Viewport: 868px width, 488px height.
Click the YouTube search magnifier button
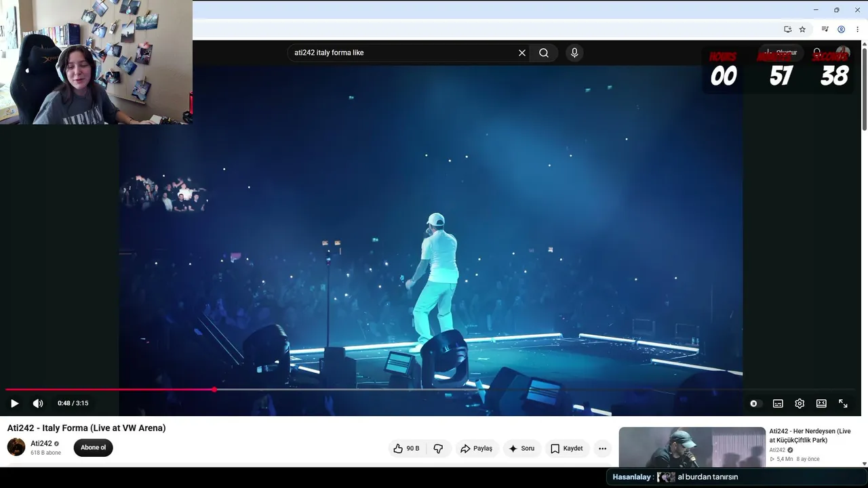pyautogui.click(x=544, y=53)
